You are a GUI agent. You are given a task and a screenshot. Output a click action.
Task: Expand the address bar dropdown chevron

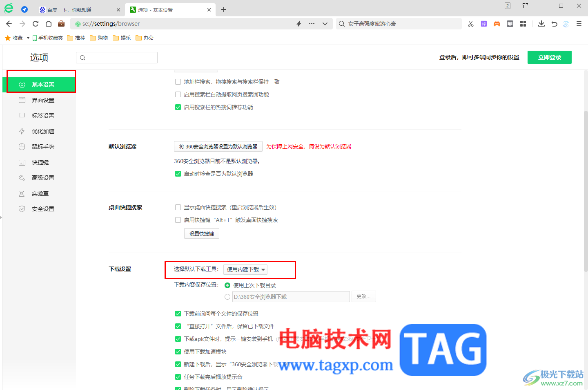(x=325, y=24)
